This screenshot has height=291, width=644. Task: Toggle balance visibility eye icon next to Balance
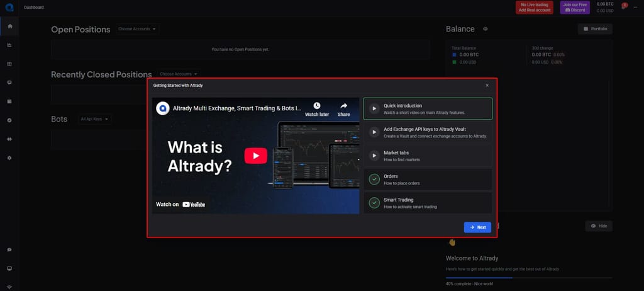pos(485,29)
